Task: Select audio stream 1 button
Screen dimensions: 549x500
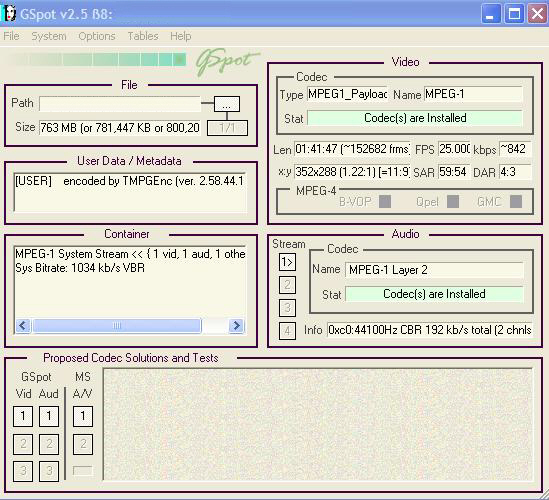Action: (287, 262)
